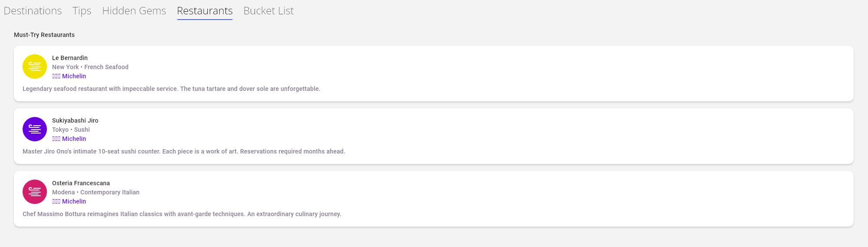Go to the Hidden Gems tab
Image resolution: width=868 pixels, height=247 pixels.
point(134,11)
